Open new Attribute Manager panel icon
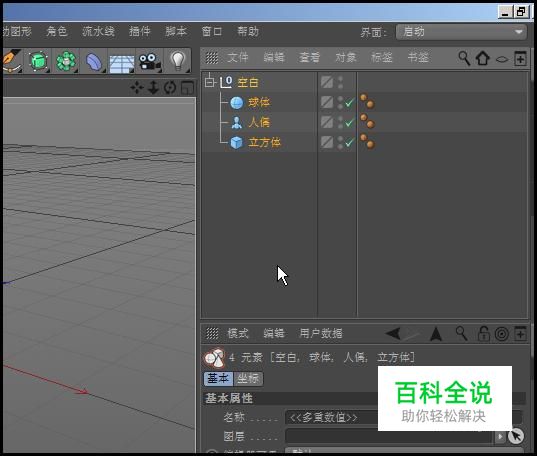The image size is (537, 456). (x=520, y=333)
